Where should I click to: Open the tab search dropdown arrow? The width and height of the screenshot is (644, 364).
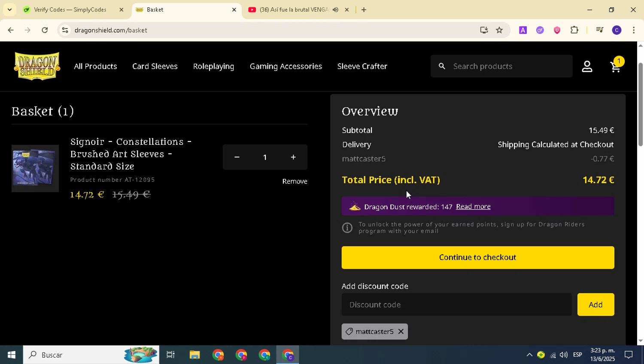9,9
